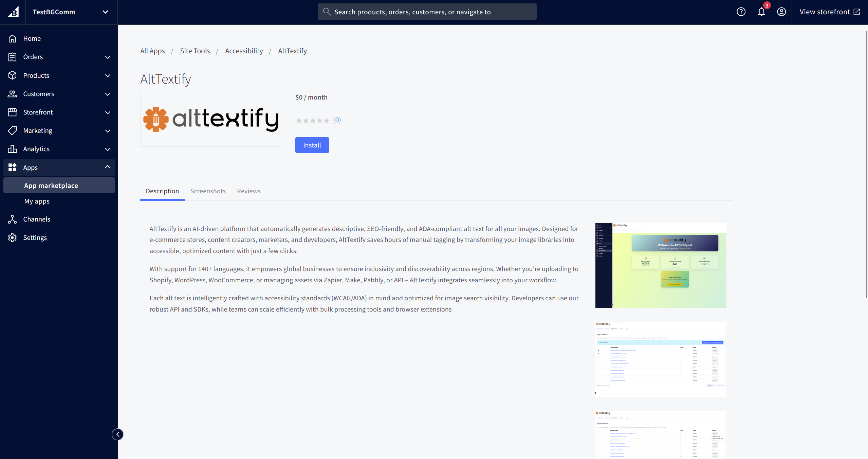Click the AltTextify page heading
Screen dimensions: 868x459
tap(166, 79)
